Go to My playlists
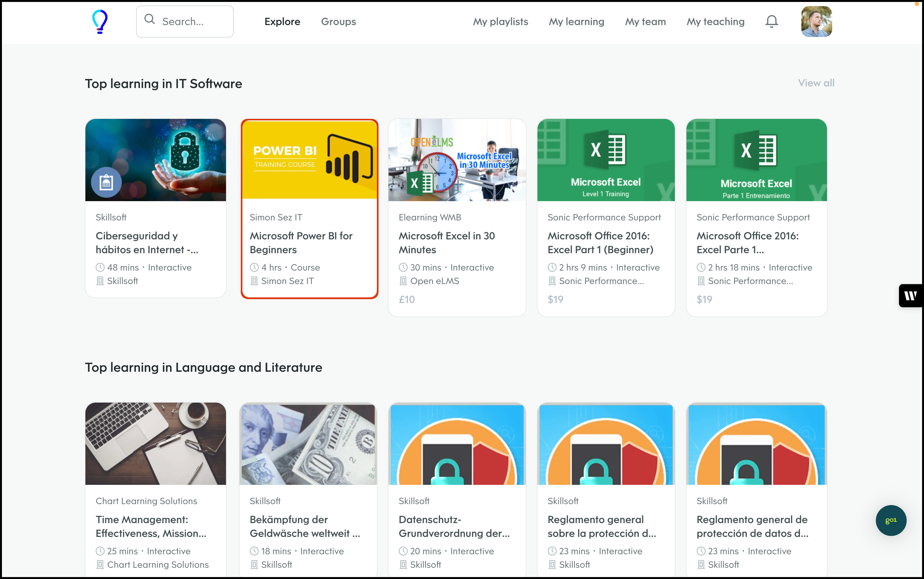The height and width of the screenshot is (579, 924). click(x=501, y=22)
